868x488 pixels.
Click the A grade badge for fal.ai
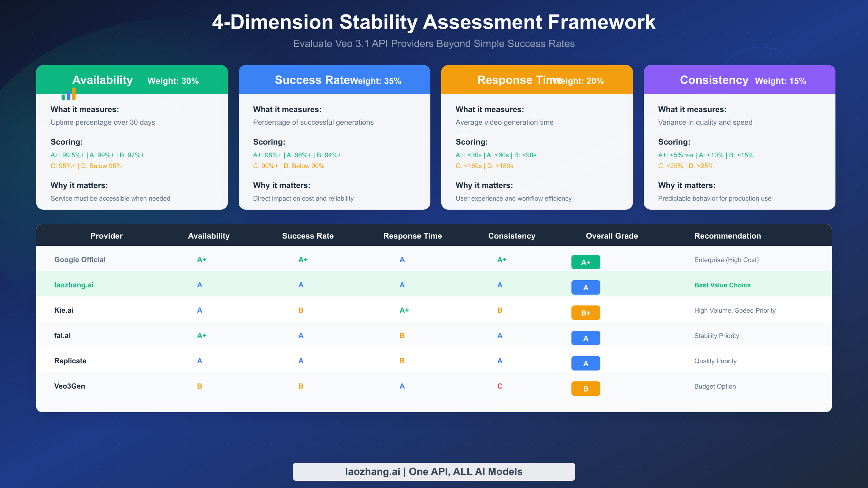coord(586,338)
